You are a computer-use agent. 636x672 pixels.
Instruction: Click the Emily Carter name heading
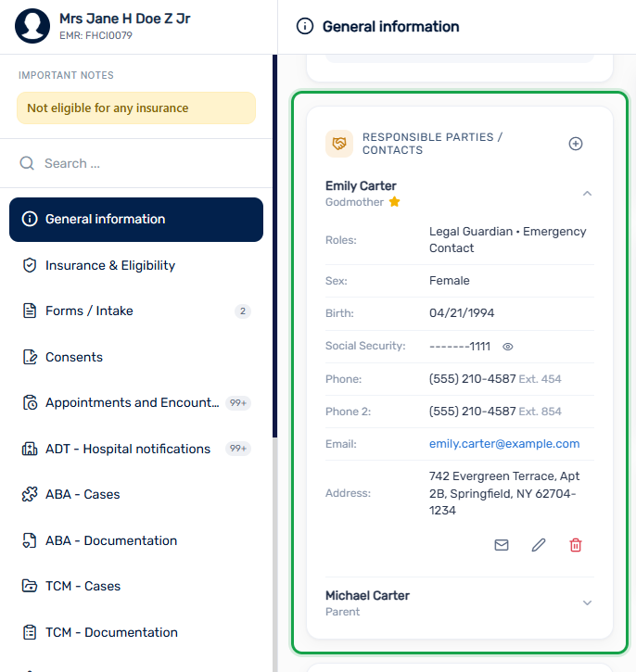pos(361,186)
